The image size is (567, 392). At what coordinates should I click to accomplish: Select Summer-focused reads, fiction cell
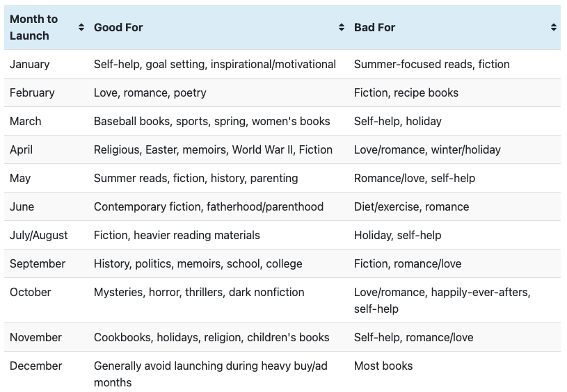[454, 64]
